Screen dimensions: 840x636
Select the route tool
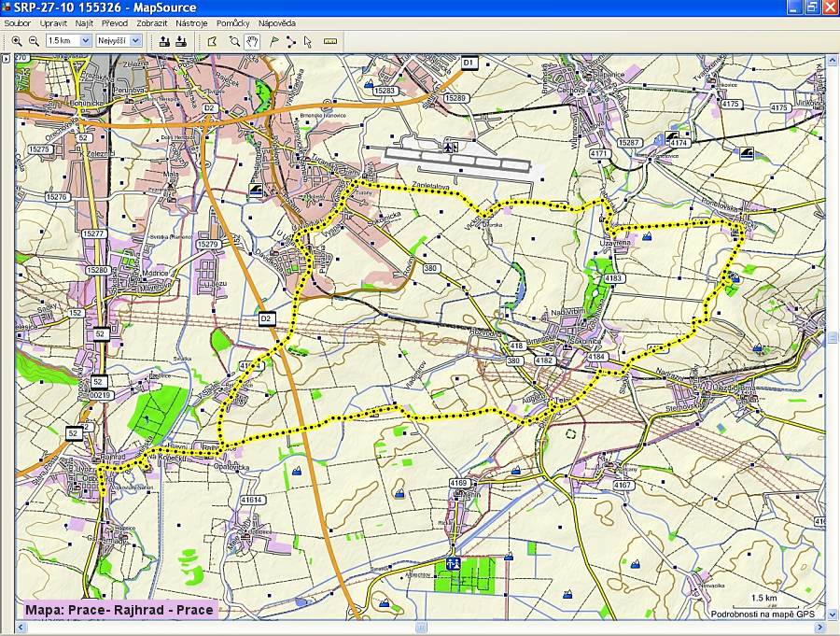click(291, 41)
